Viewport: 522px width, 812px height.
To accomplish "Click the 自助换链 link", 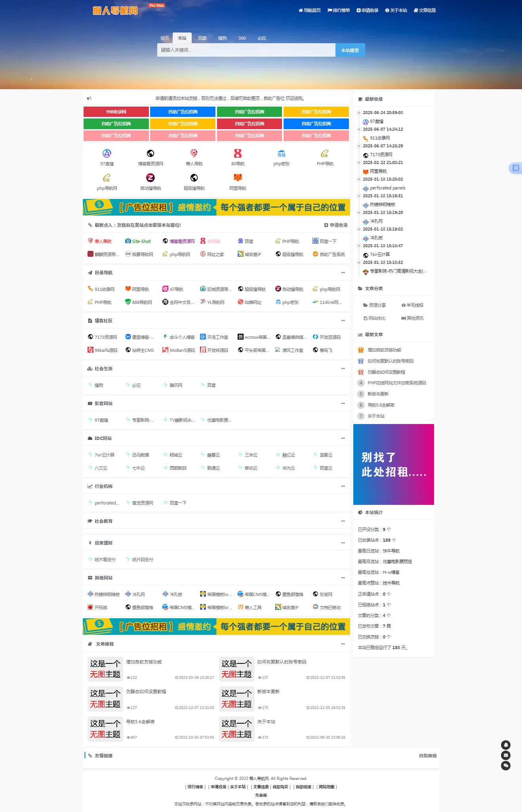I will tap(428, 756).
